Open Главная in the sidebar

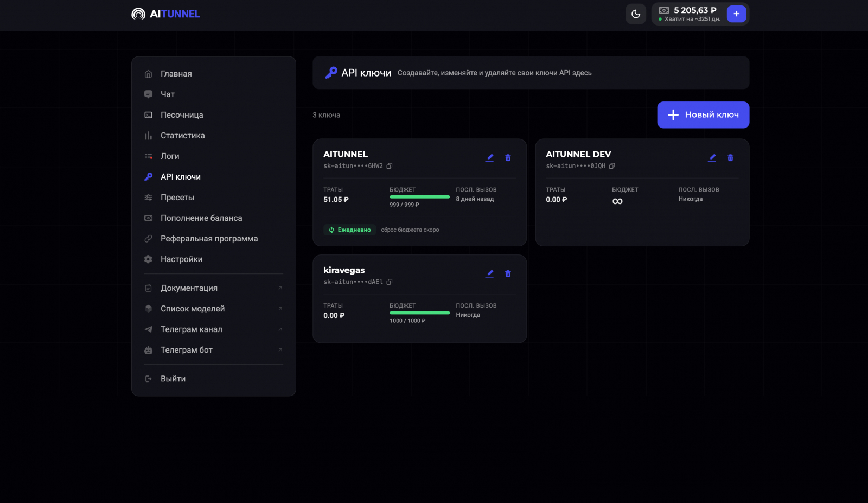(x=214, y=74)
